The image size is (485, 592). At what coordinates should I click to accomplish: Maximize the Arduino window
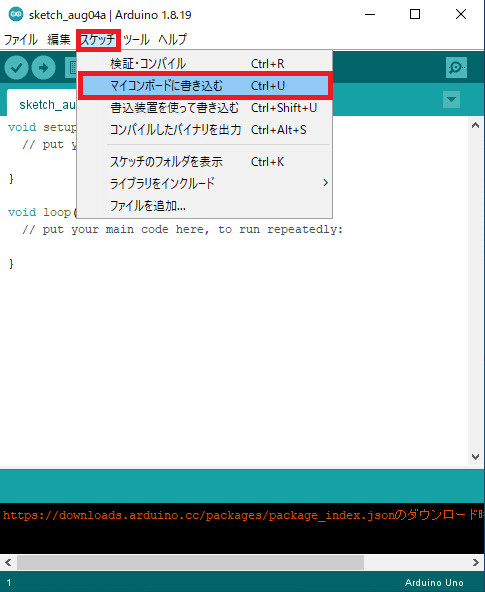click(415, 14)
